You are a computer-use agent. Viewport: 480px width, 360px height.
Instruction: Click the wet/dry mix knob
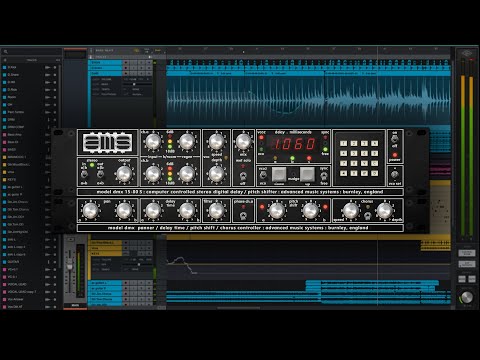pos(244,142)
